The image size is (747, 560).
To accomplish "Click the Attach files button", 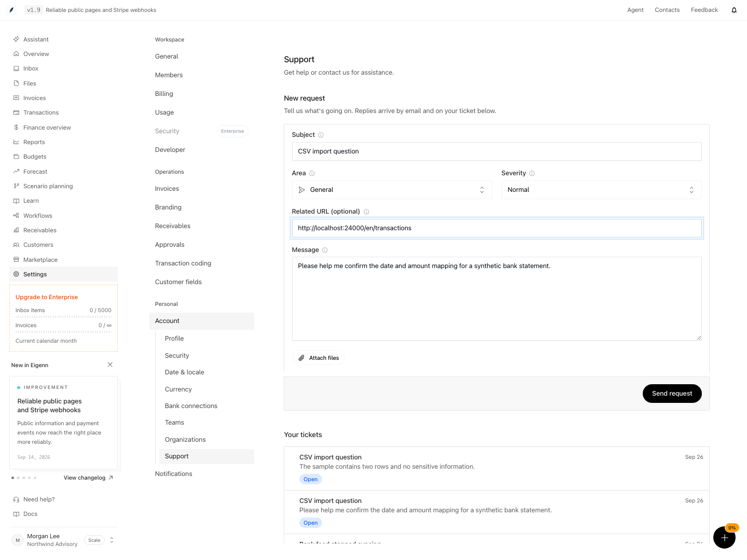I will pyautogui.click(x=319, y=358).
